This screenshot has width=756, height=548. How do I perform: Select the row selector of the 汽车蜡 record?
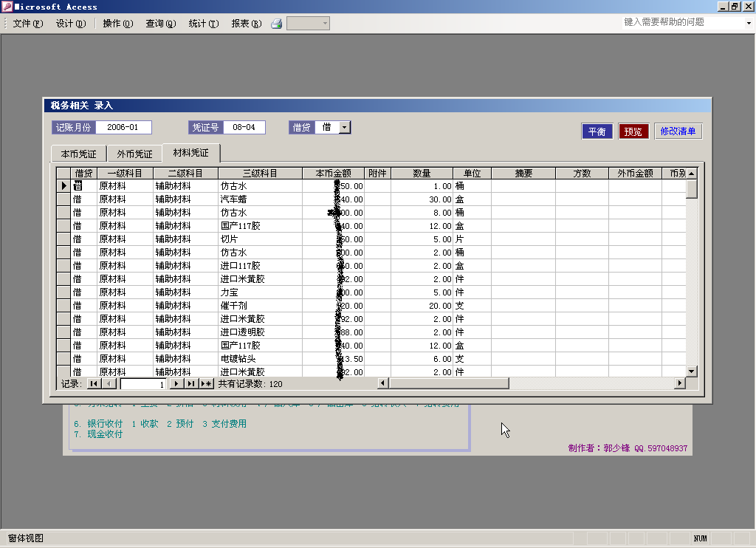(63, 199)
